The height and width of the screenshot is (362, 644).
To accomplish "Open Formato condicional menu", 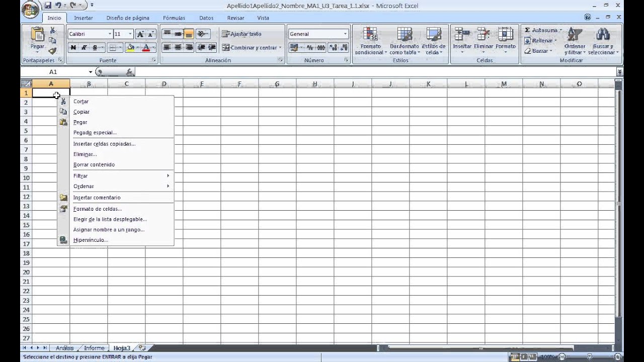I will pos(371,41).
